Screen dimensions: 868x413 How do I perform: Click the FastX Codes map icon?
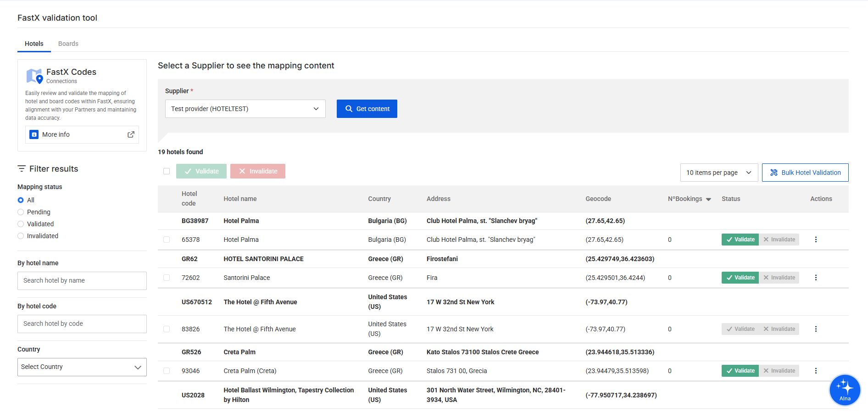(x=34, y=76)
